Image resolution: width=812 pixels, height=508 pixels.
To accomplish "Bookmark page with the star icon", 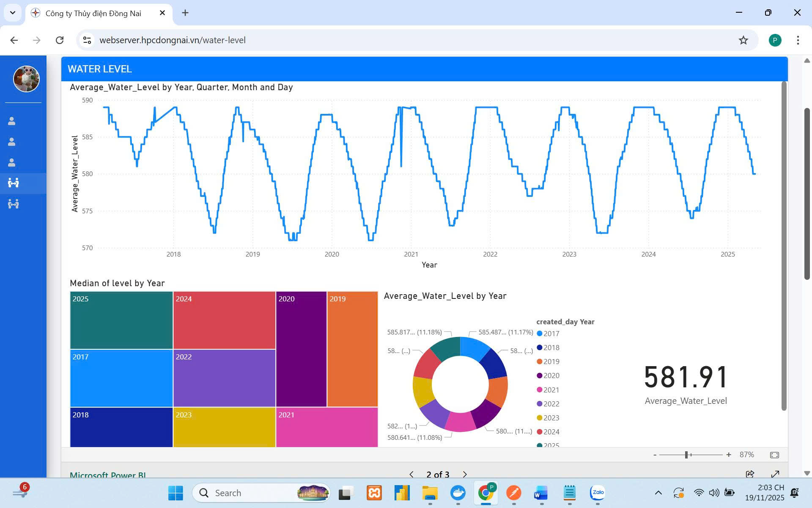I will click(x=743, y=40).
